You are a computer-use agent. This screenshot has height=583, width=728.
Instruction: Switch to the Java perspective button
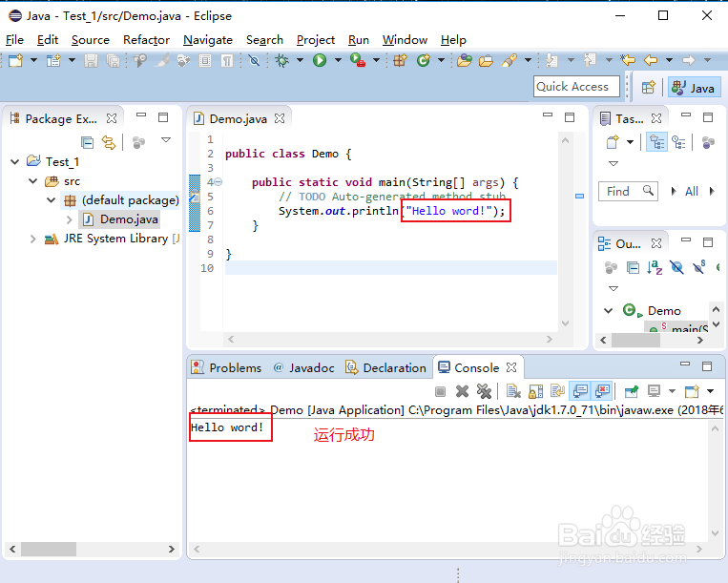(x=694, y=88)
